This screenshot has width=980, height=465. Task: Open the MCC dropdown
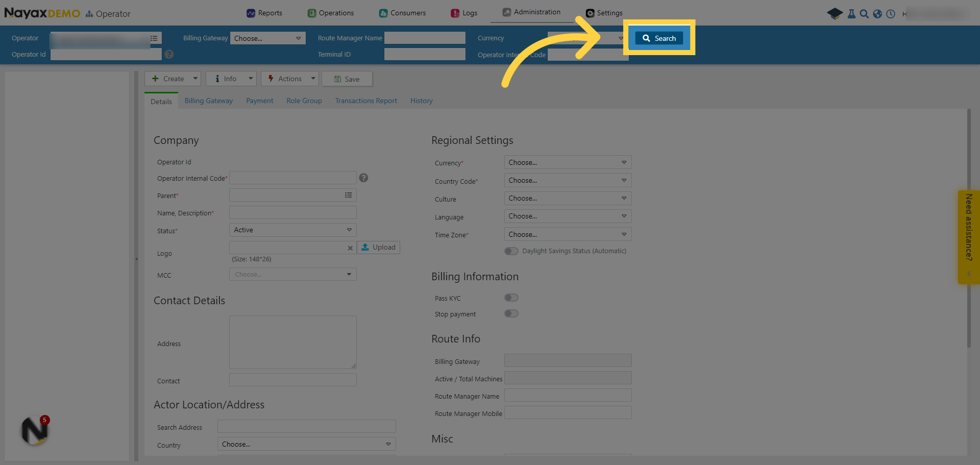click(x=293, y=274)
